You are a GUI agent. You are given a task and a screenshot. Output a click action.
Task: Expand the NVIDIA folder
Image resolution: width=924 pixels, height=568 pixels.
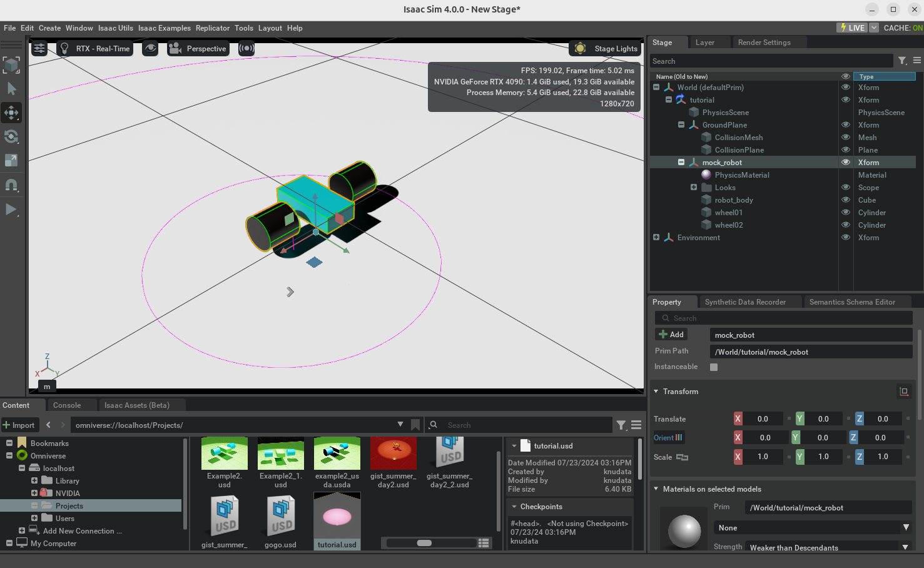point(34,494)
